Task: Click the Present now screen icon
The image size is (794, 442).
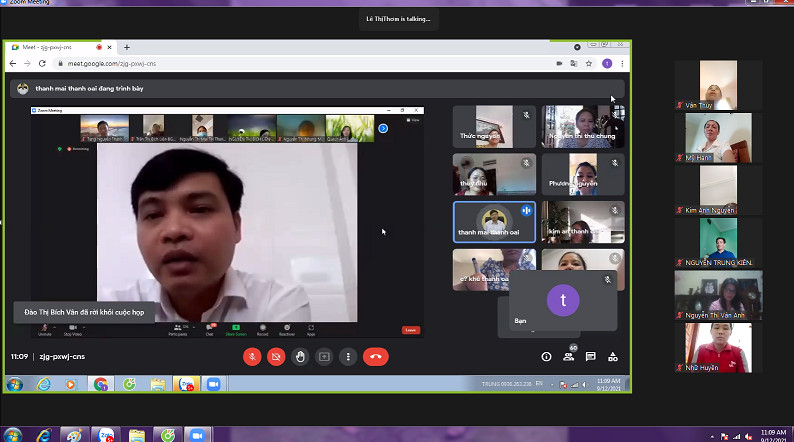Action: tap(324, 356)
